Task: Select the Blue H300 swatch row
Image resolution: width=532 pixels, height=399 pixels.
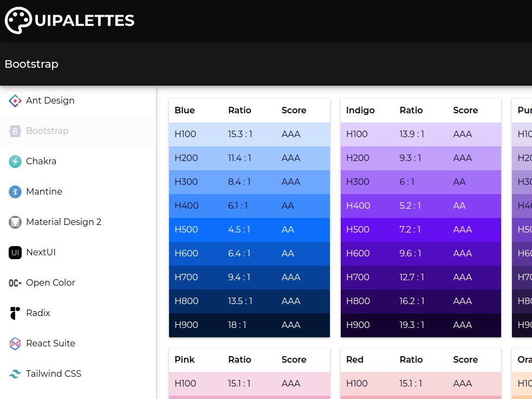Action: (249, 182)
